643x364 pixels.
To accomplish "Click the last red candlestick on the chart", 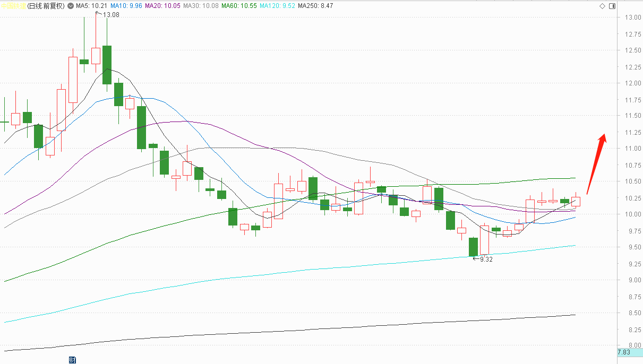I will pyautogui.click(x=576, y=202).
